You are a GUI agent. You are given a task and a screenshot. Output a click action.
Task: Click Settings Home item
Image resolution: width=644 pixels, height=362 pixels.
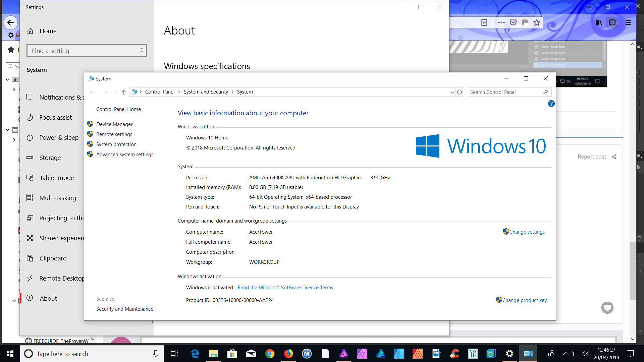pyautogui.click(x=48, y=31)
